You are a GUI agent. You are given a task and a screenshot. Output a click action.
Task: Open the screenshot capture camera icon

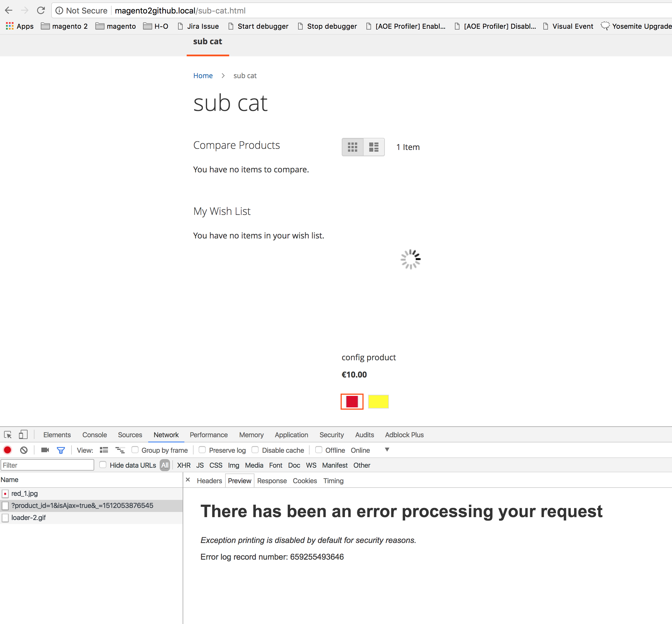(45, 450)
